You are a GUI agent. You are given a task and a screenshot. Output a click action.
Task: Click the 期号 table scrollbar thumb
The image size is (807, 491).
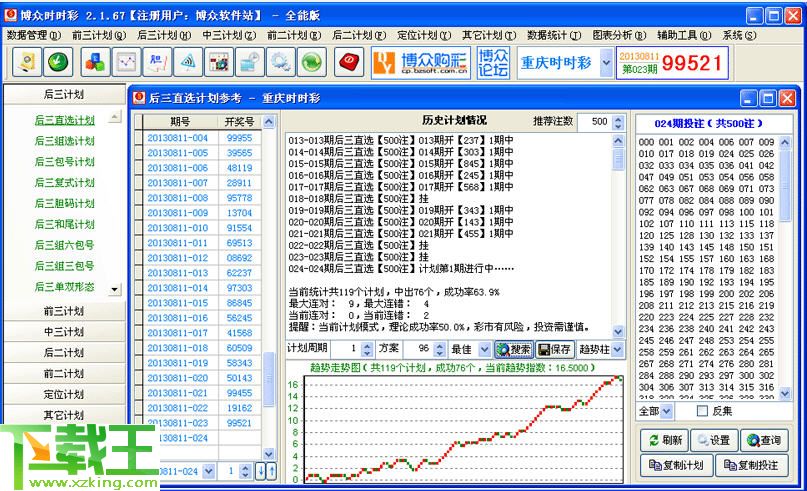coord(269,379)
